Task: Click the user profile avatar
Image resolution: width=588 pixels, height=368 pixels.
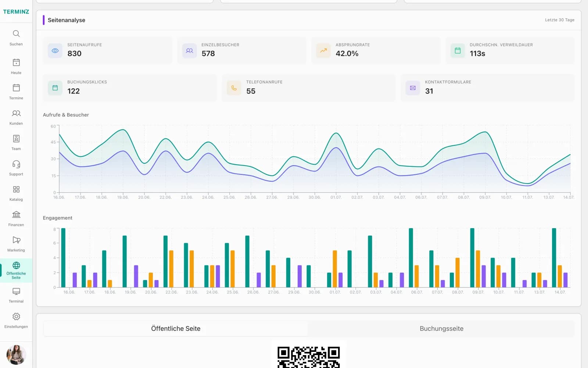Action: 16,354
